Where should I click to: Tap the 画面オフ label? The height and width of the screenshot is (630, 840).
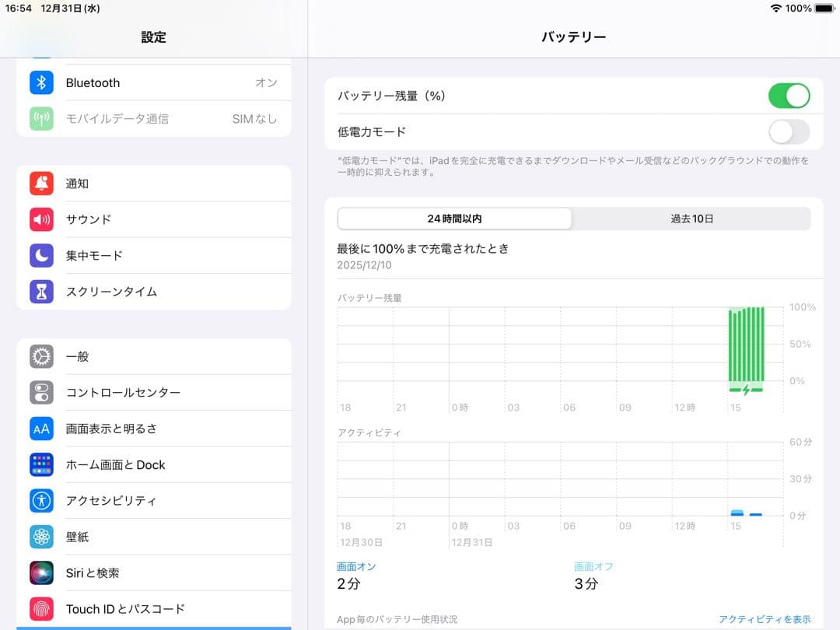[x=593, y=566]
